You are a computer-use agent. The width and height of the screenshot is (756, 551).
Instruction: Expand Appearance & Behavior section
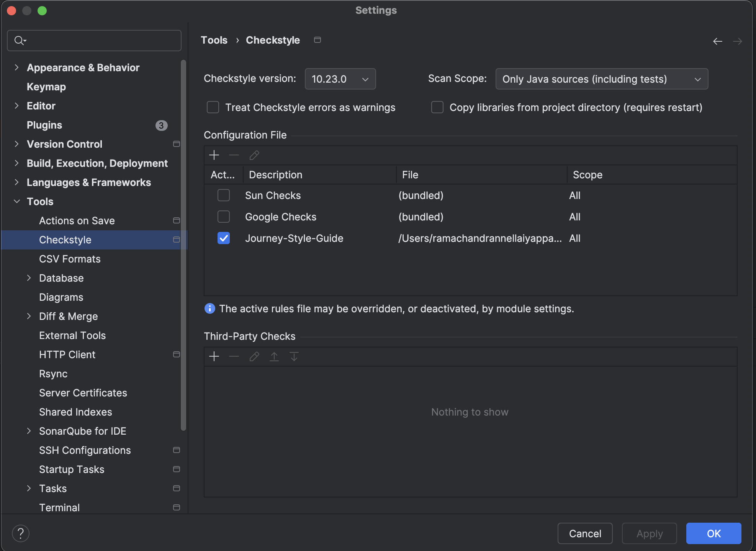(16, 67)
